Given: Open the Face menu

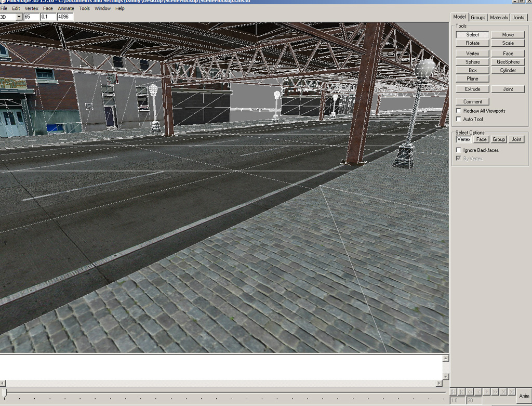Looking at the screenshot, I should pos(48,8).
